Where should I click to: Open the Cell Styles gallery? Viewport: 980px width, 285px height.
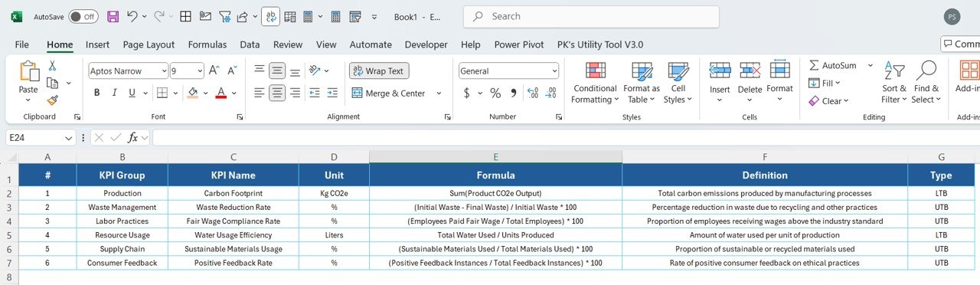(678, 83)
